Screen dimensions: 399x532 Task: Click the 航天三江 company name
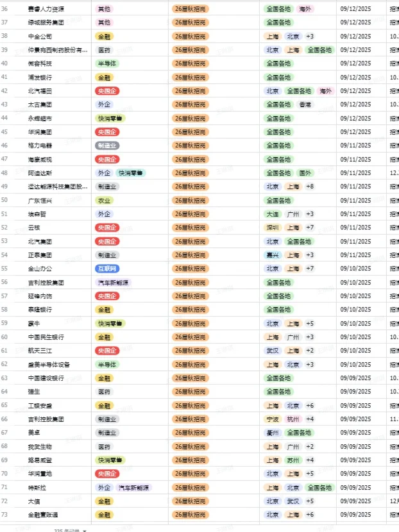(x=40, y=351)
